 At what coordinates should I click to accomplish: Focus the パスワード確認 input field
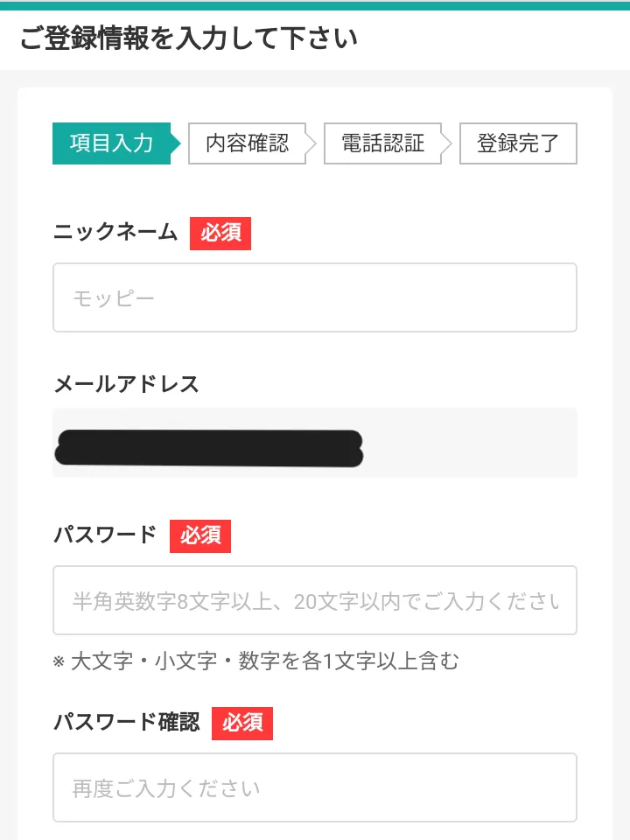tap(315, 787)
